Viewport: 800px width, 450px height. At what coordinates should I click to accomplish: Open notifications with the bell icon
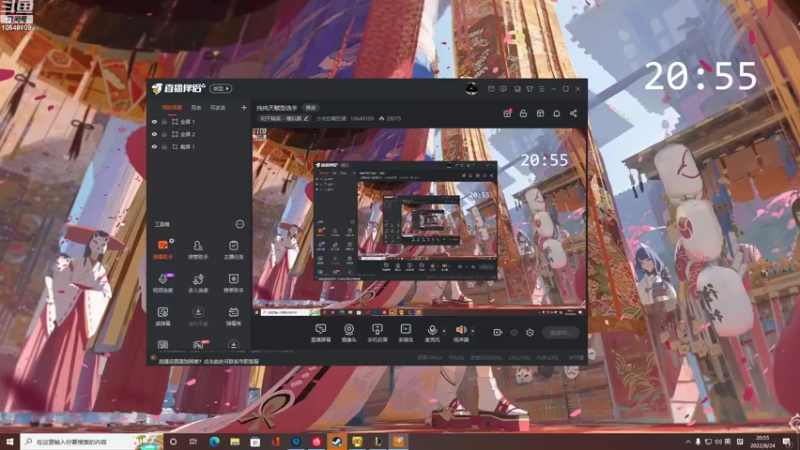point(557,113)
